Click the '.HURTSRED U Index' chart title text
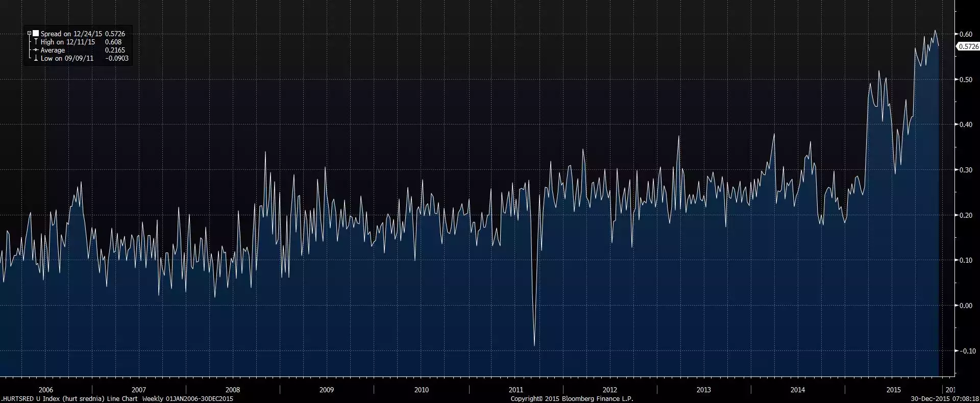 (x=31, y=399)
